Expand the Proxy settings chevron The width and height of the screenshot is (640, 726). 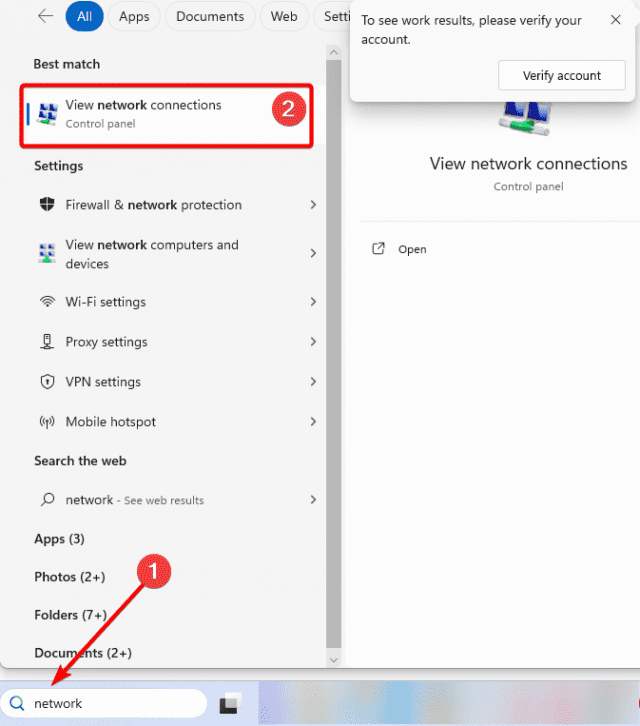(313, 342)
